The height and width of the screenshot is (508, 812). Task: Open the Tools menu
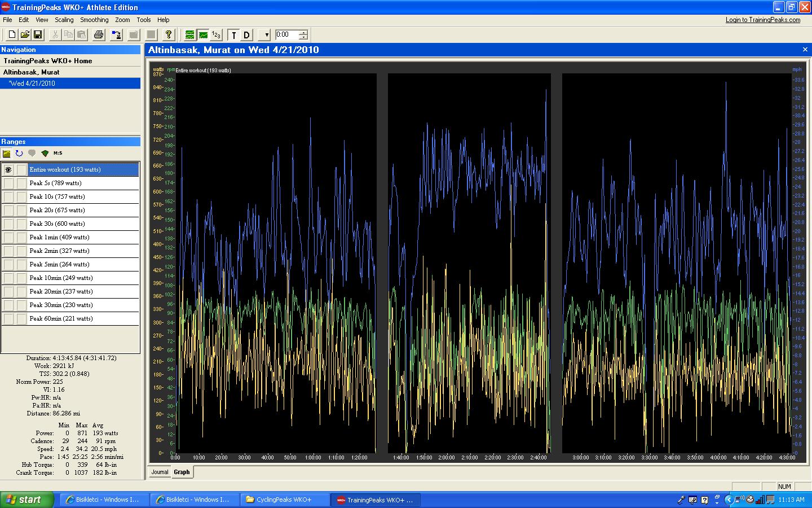click(144, 20)
